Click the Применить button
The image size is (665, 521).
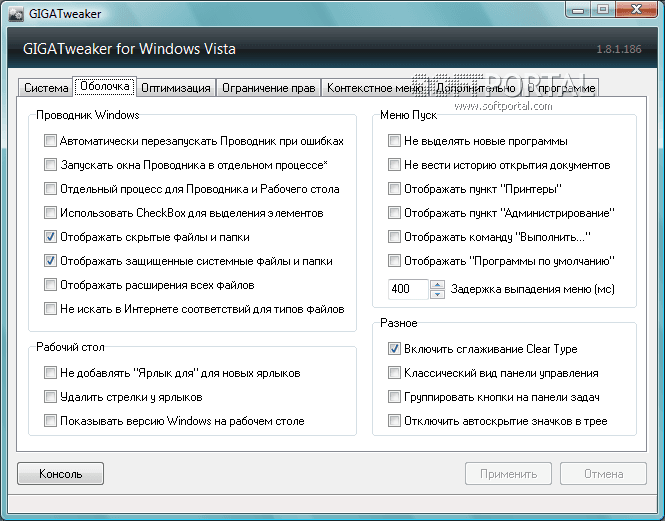tap(508, 473)
